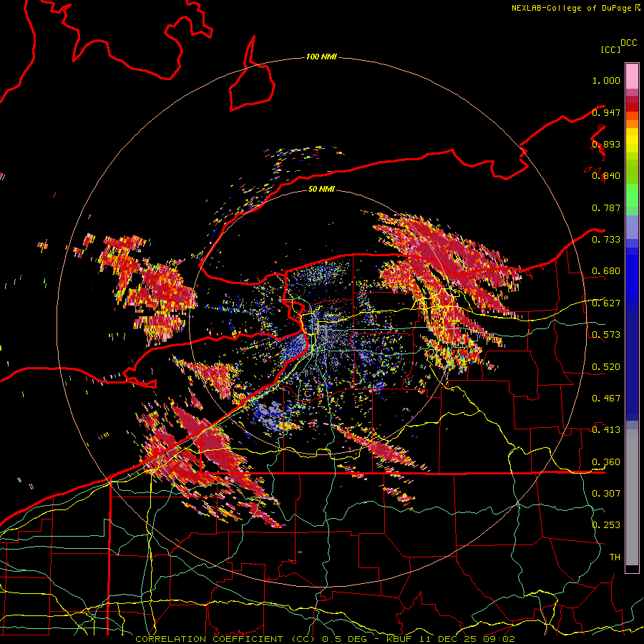Click the 100 NMI range ring label
Image resolution: width=644 pixels, height=644 pixels.
tap(321, 57)
